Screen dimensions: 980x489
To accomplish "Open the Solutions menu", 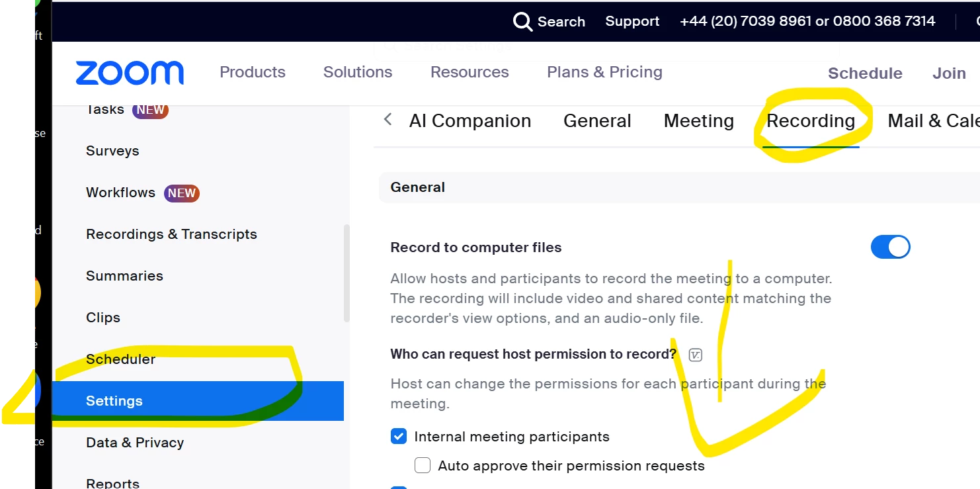I will point(358,72).
